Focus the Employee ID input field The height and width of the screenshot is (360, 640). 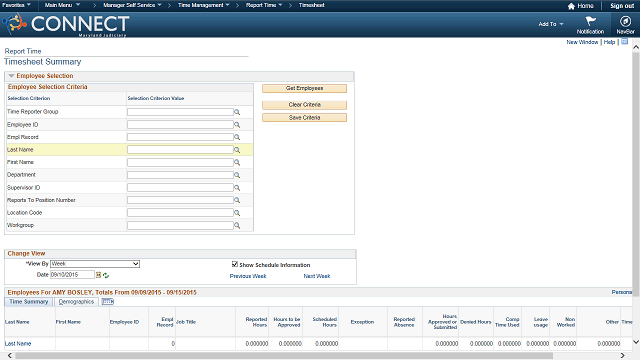(x=180, y=124)
